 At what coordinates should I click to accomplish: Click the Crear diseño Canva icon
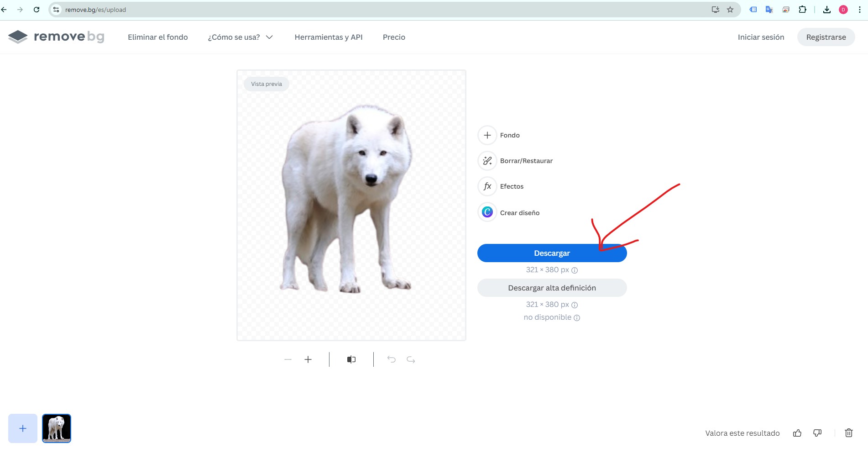click(x=487, y=212)
